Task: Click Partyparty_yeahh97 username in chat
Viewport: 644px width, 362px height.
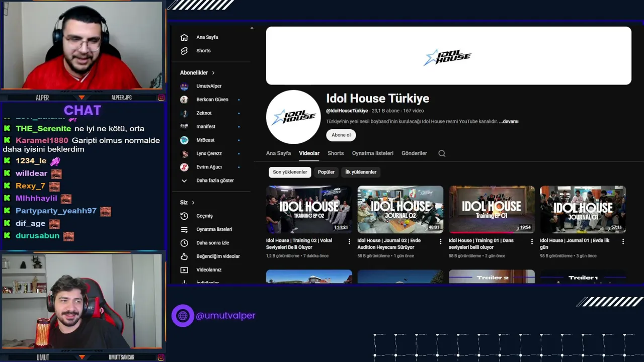Action: pos(56,211)
